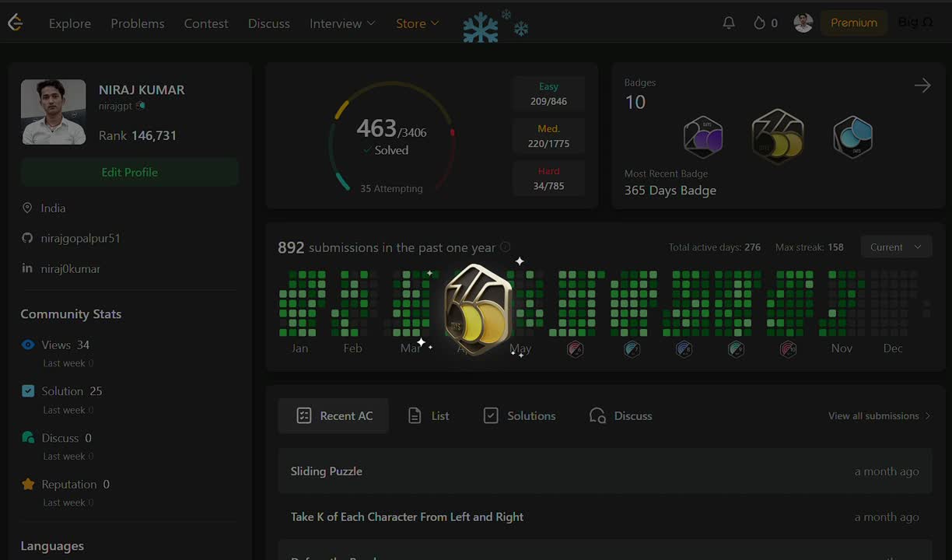The image size is (952, 560).
Task: Select the purple badge in Badges card
Action: [703, 138]
